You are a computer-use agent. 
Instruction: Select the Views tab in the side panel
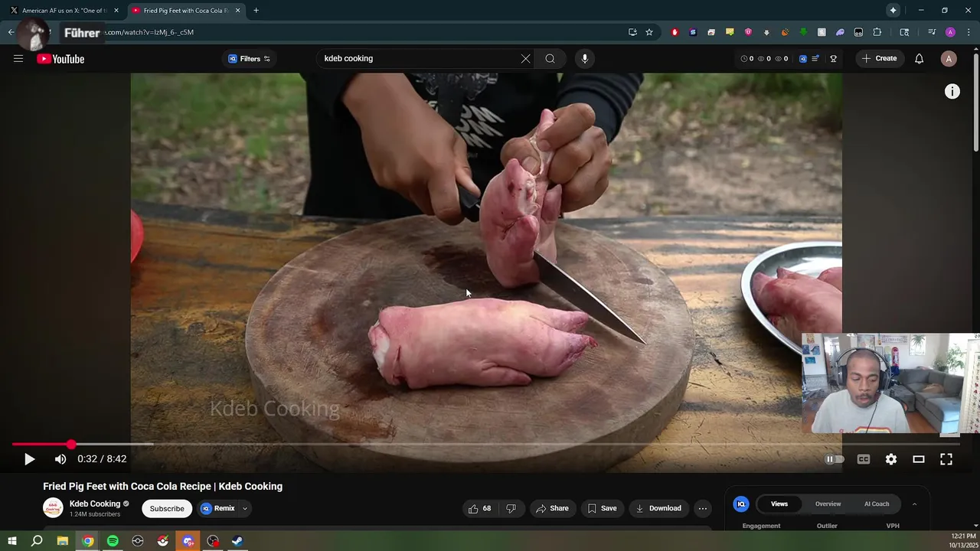[x=779, y=504]
